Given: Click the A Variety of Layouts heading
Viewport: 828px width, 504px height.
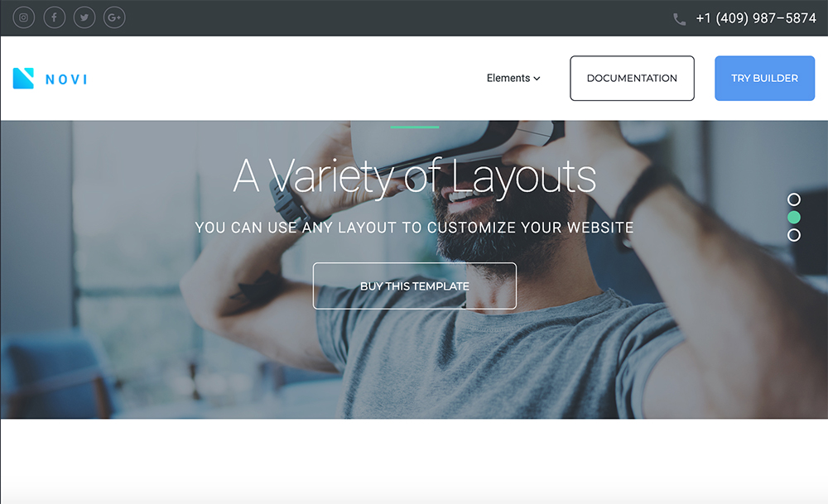Looking at the screenshot, I should (x=415, y=177).
